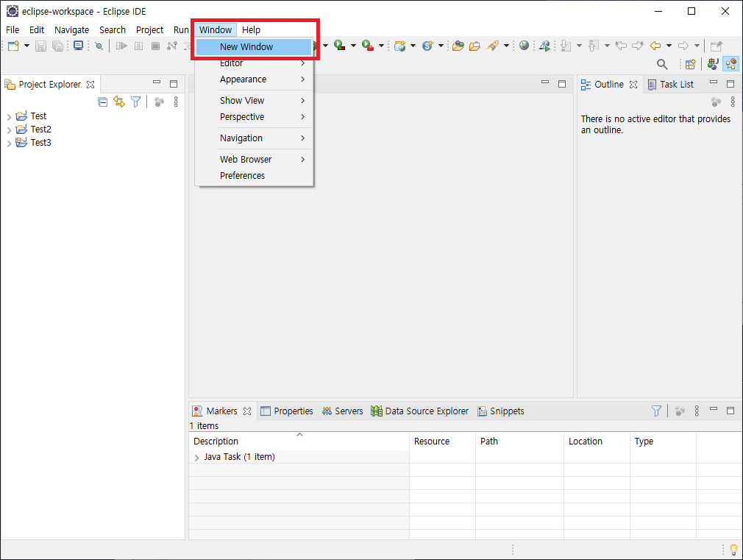The image size is (743, 560).
Task: Click the Run External Tools icon
Action: click(x=368, y=46)
